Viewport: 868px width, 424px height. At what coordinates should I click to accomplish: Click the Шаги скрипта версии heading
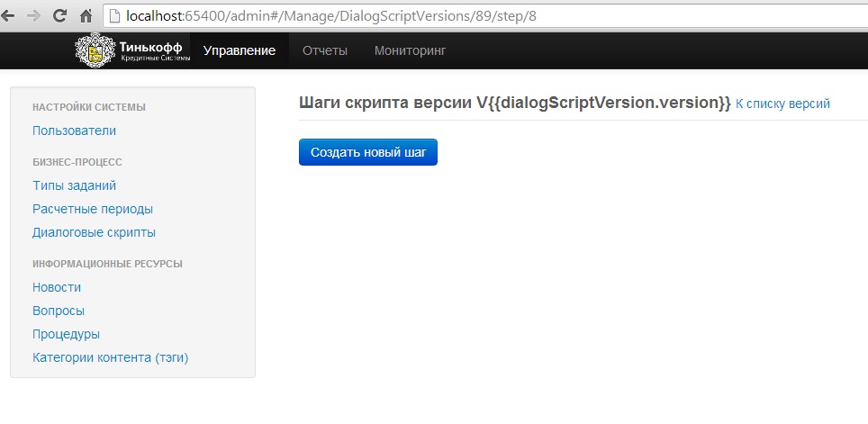pyautogui.click(x=515, y=103)
